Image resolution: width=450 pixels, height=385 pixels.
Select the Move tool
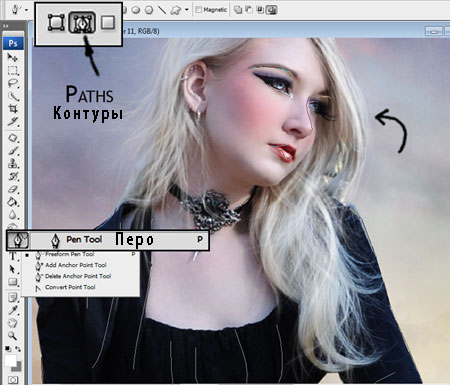tap(13, 58)
